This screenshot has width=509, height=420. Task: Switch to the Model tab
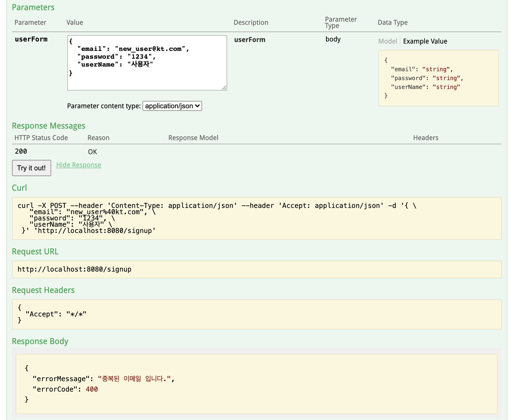(x=387, y=41)
